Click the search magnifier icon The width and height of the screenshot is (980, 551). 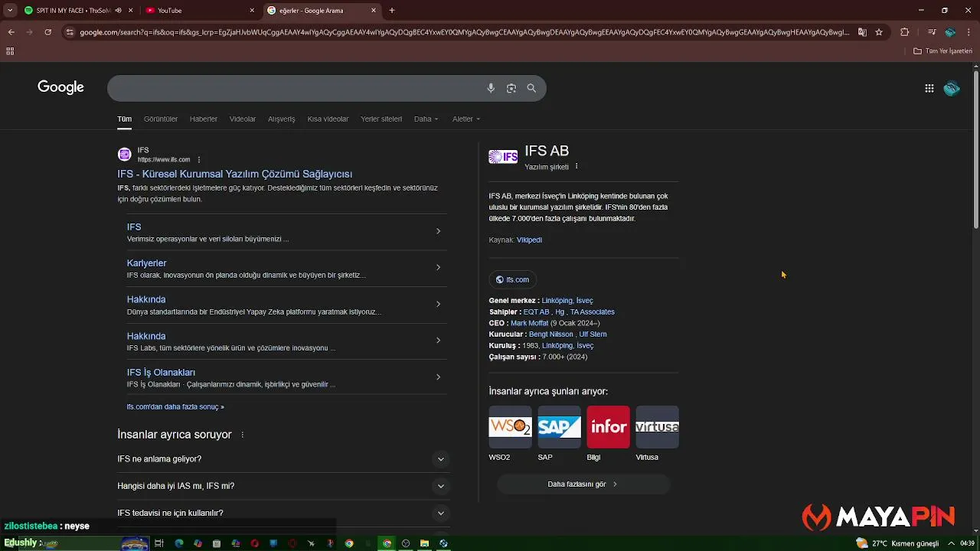pos(531,88)
